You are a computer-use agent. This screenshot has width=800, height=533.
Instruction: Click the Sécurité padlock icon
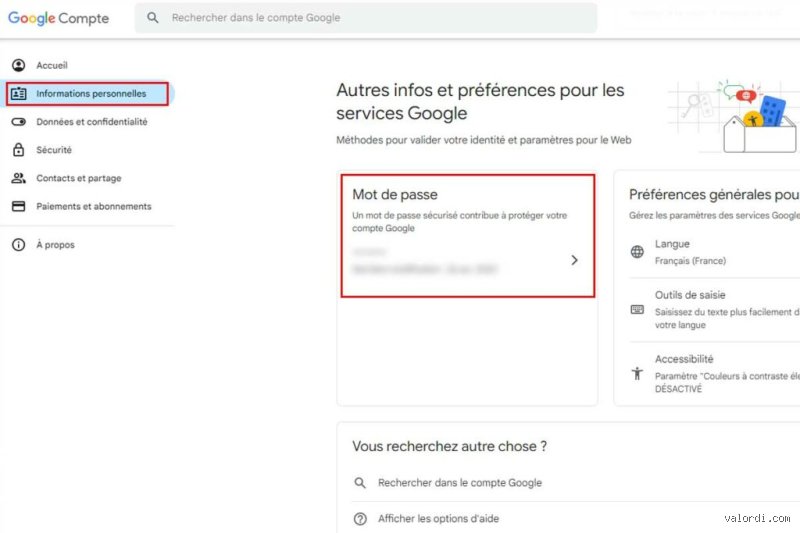[18, 150]
